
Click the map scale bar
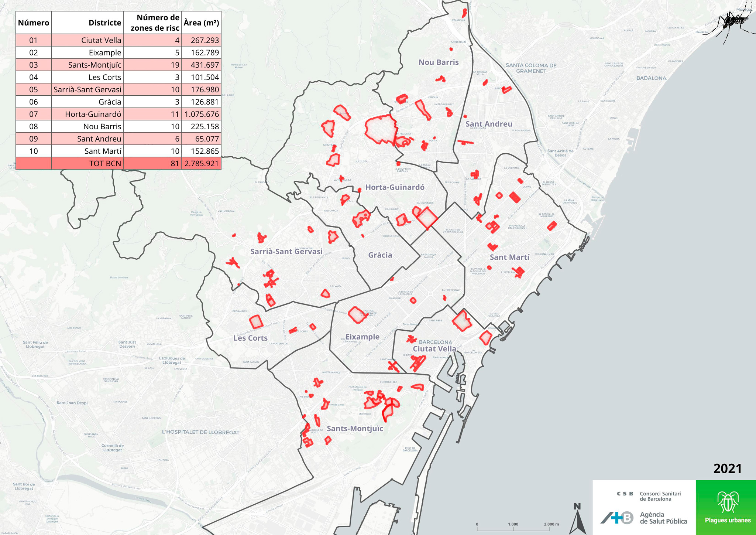pos(513,528)
